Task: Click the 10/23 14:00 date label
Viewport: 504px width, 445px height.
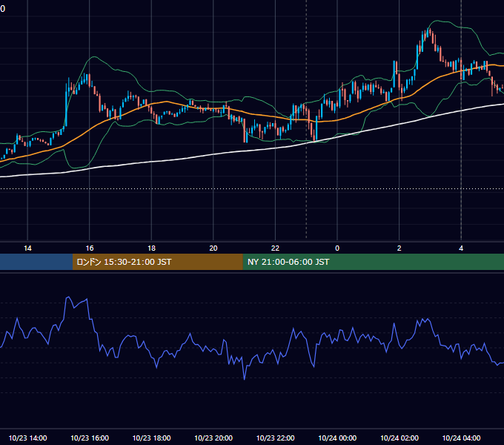Action: point(27,438)
